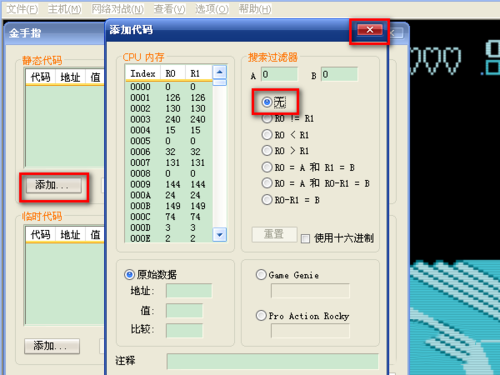Close the 添加代码 dialog

pyautogui.click(x=370, y=30)
